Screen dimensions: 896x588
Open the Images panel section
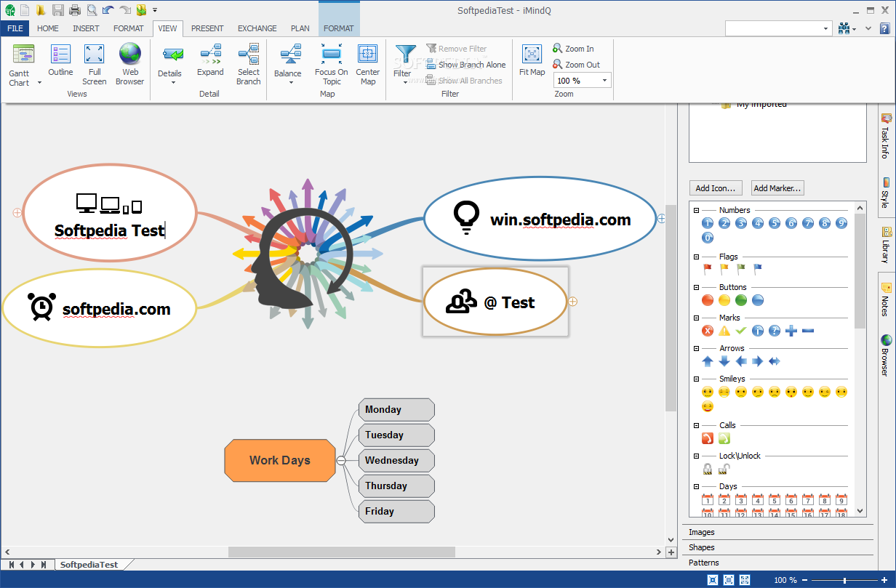click(x=777, y=532)
